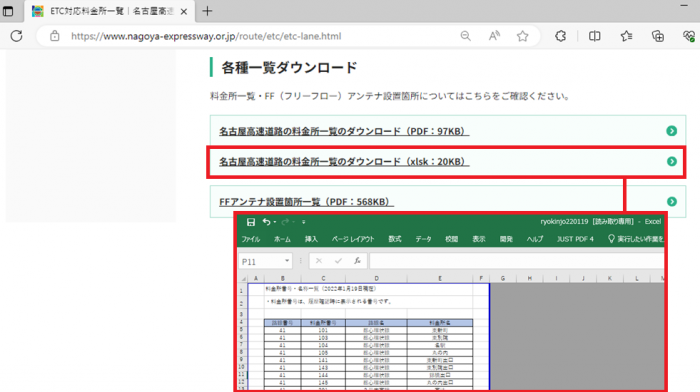Screen dimensions: 700x392
Task: Switch to the データ ribbon tab
Action: [423, 239]
